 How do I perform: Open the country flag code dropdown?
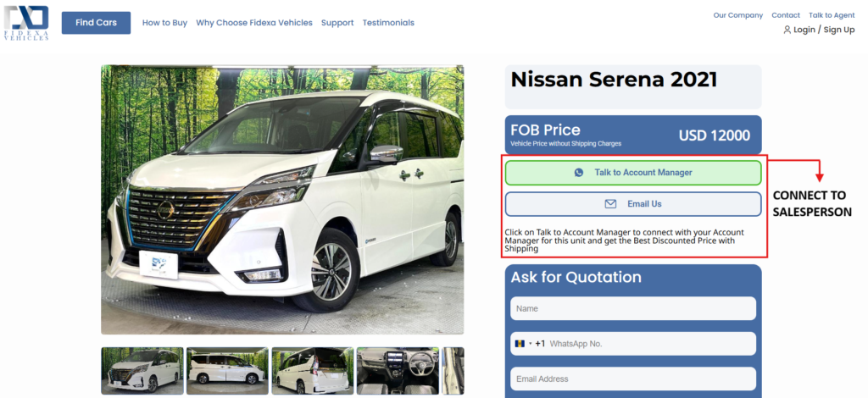point(523,344)
